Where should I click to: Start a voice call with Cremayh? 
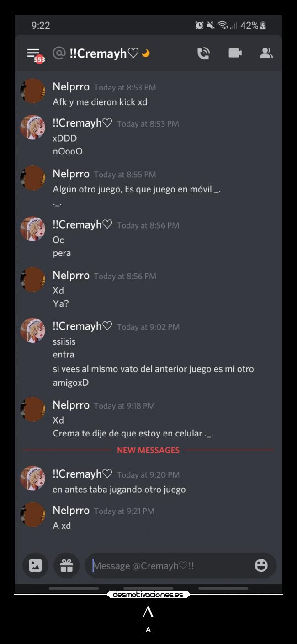click(203, 53)
